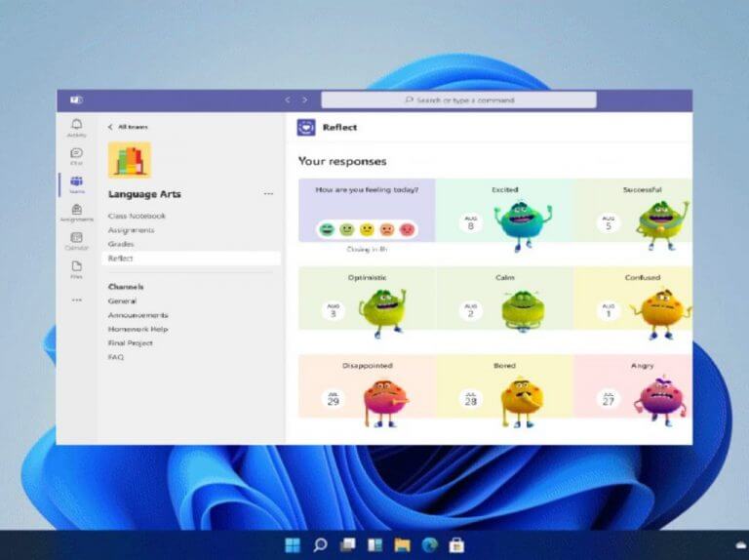Open File Explorer from taskbar
Viewport: 749px width, 560px height.
click(x=402, y=545)
